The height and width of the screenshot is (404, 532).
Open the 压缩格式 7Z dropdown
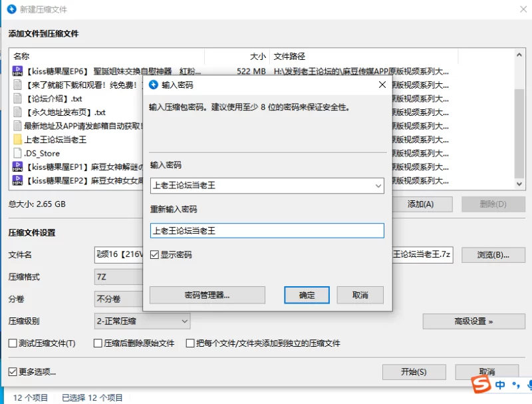click(x=118, y=277)
